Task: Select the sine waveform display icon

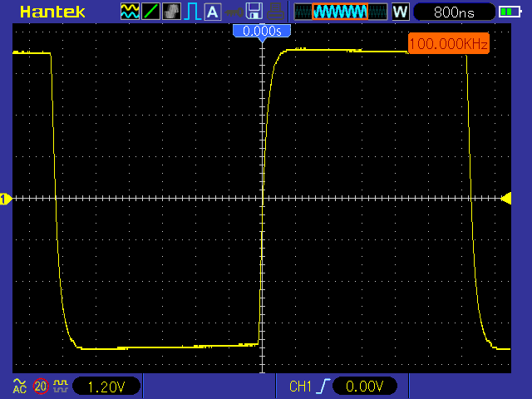Action: coord(130,11)
